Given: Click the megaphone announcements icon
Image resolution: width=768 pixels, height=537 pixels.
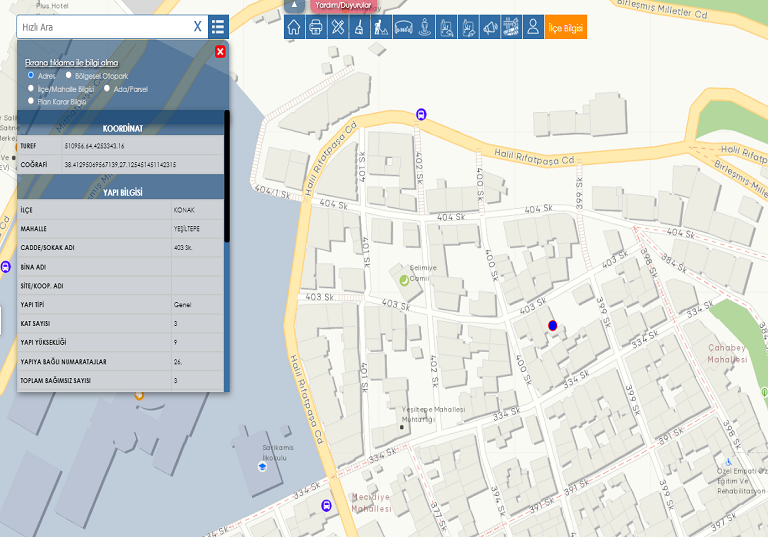Looking at the screenshot, I should (490, 27).
